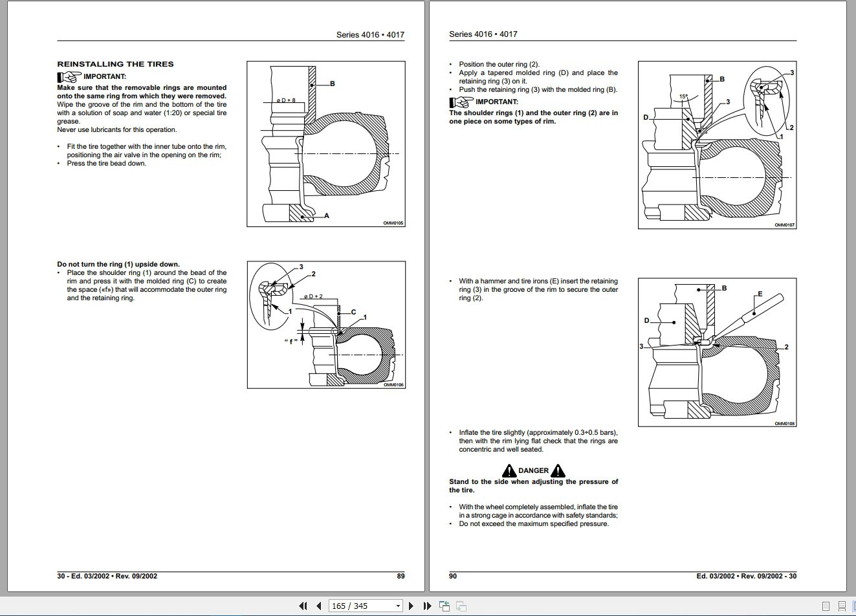Go forward to the next view
Screen dimensions: 856x616
pyautogui.click(x=460, y=606)
